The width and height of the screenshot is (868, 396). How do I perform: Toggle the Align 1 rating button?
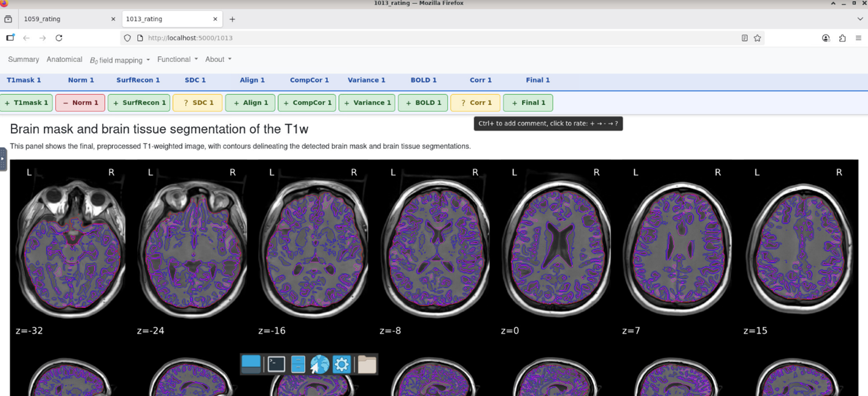click(x=250, y=102)
